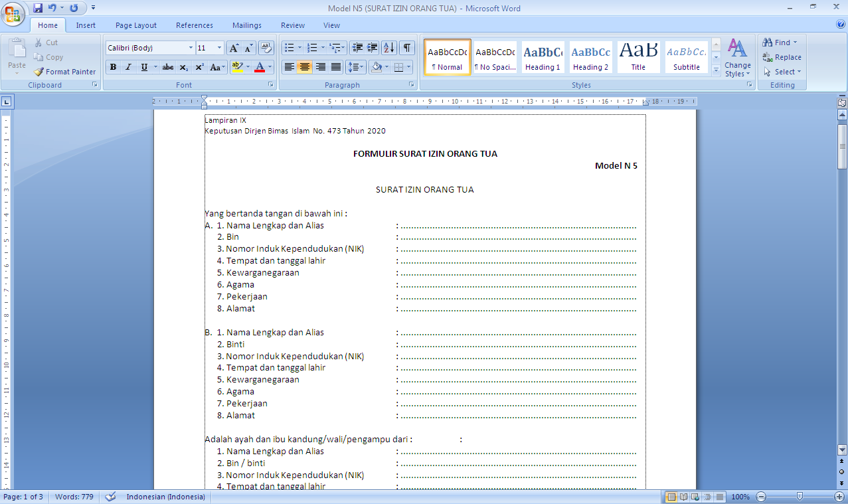Click the tab selector at ruler corner
The image size is (848, 504).
(6, 102)
